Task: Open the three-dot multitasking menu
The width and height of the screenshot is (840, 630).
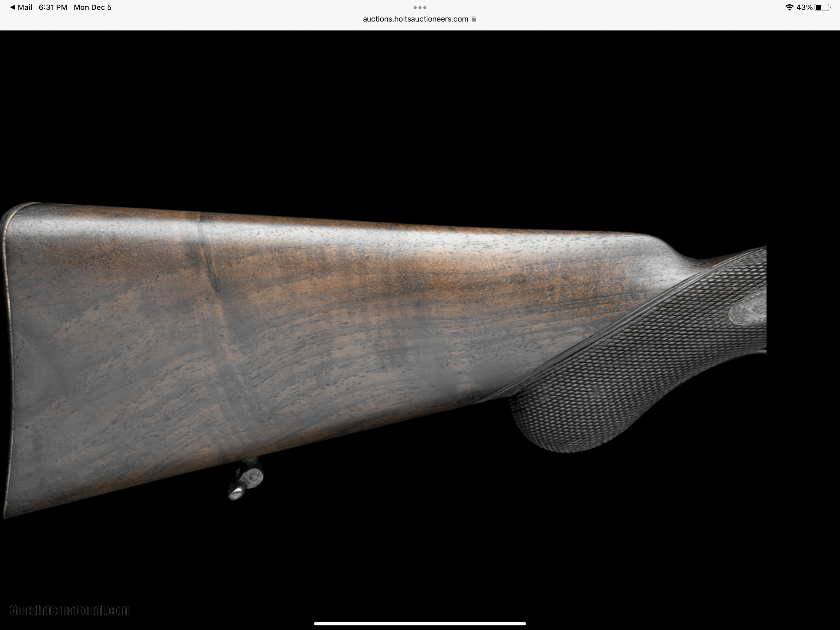Action: coord(420,8)
